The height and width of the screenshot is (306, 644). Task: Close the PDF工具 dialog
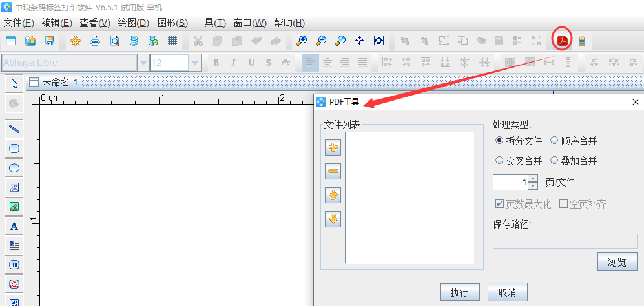pos(635,102)
